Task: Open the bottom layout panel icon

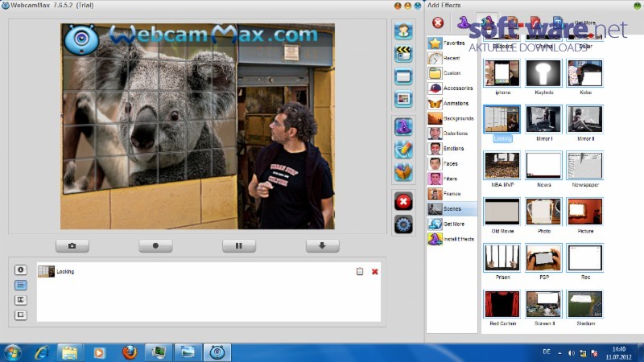Action: [x=21, y=315]
